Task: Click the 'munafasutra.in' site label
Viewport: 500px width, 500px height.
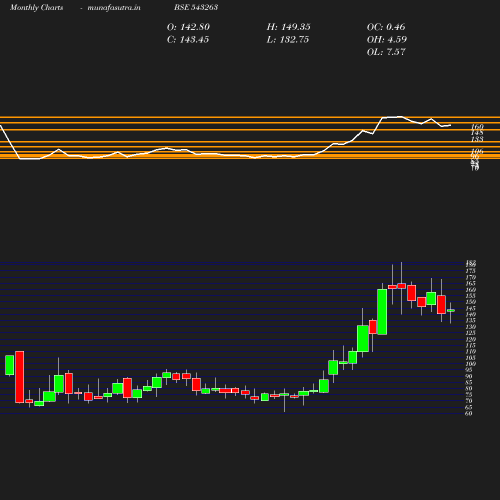Action: coord(114,8)
